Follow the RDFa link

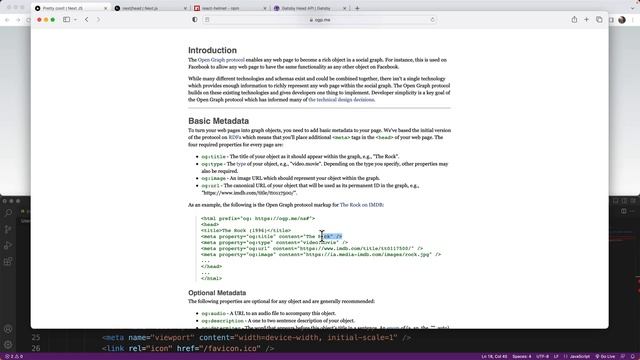(235, 138)
